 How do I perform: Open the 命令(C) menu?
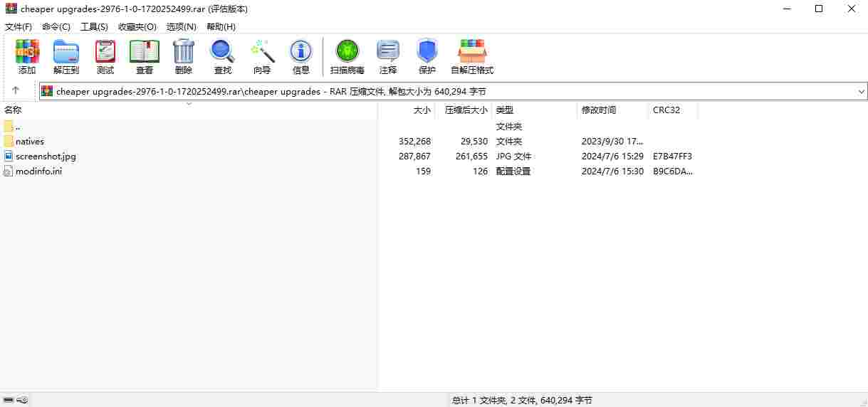[56, 26]
